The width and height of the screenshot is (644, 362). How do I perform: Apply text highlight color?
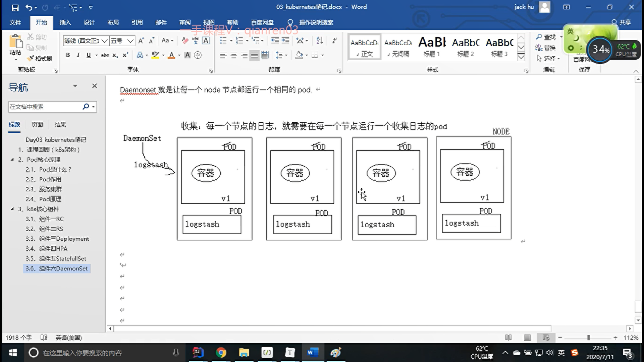click(155, 55)
